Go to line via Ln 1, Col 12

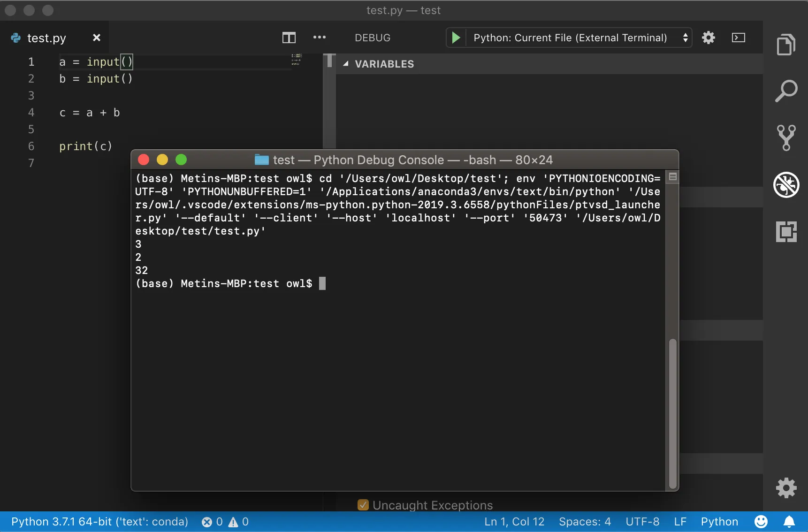514,522
